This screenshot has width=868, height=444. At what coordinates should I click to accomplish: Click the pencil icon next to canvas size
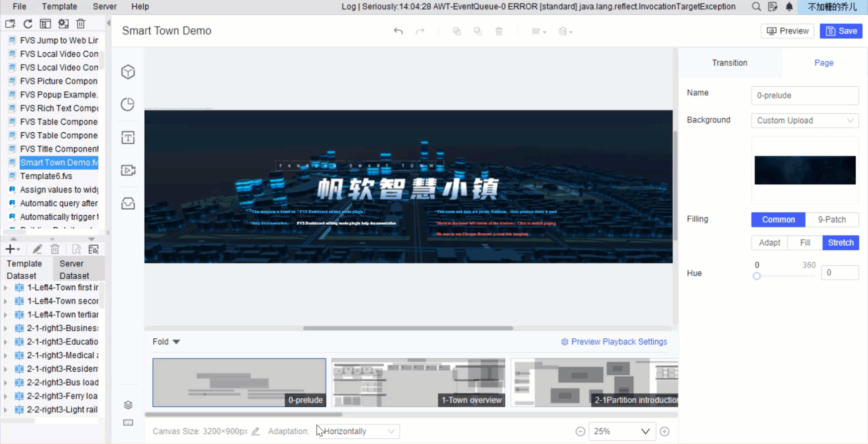256,431
